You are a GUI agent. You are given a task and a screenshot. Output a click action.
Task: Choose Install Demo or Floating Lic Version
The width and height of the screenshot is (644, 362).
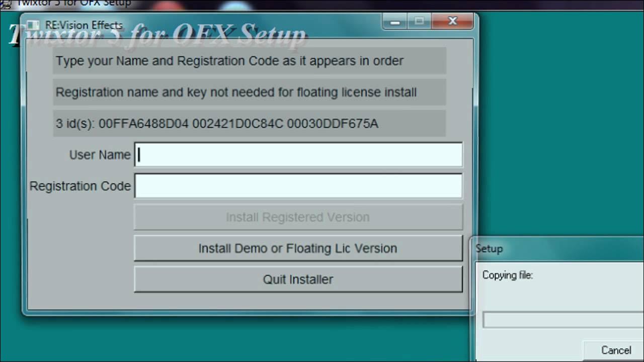[298, 248]
